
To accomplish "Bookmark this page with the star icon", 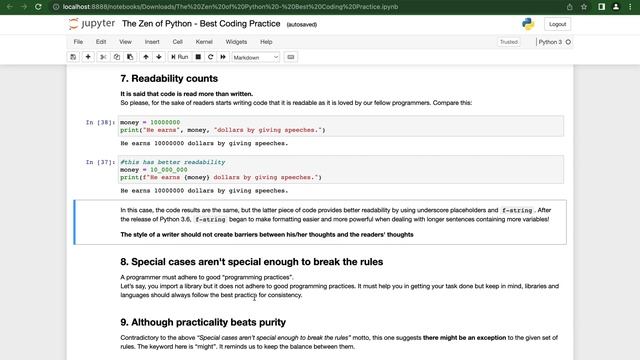I will click(x=584, y=7).
